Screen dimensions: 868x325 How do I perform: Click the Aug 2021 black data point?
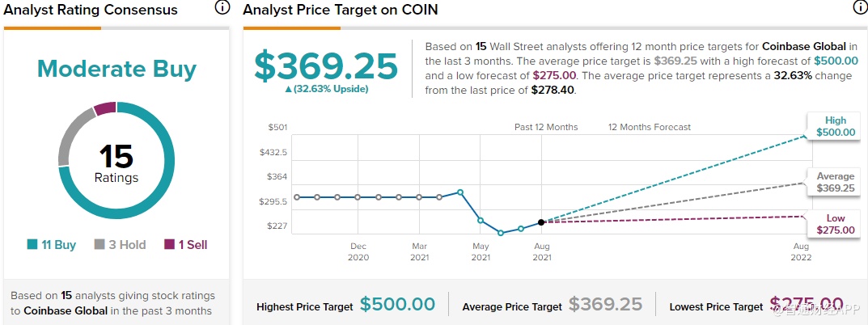pos(541,222)
